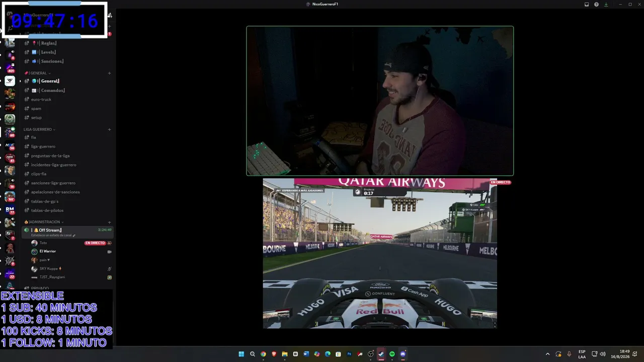The width and height of the screenshot is (644, 362).
Task: Select the F1 game stream tile
Action: (380, 253)
